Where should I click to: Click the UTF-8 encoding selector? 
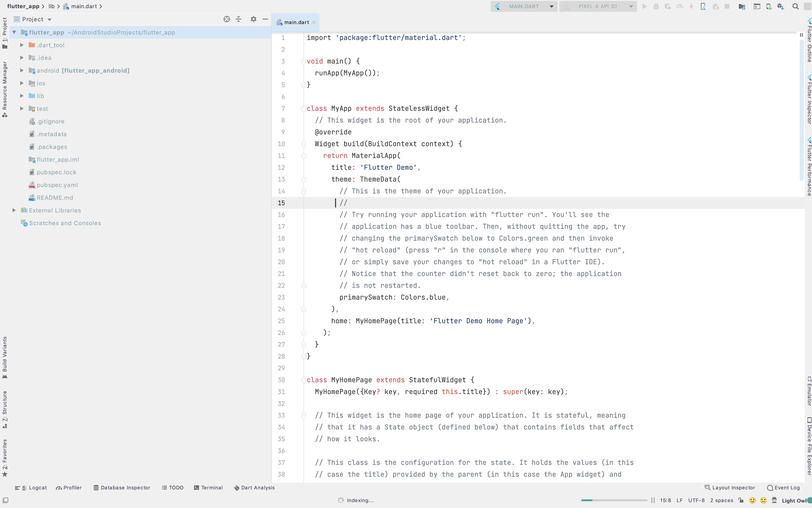point(696,500)
